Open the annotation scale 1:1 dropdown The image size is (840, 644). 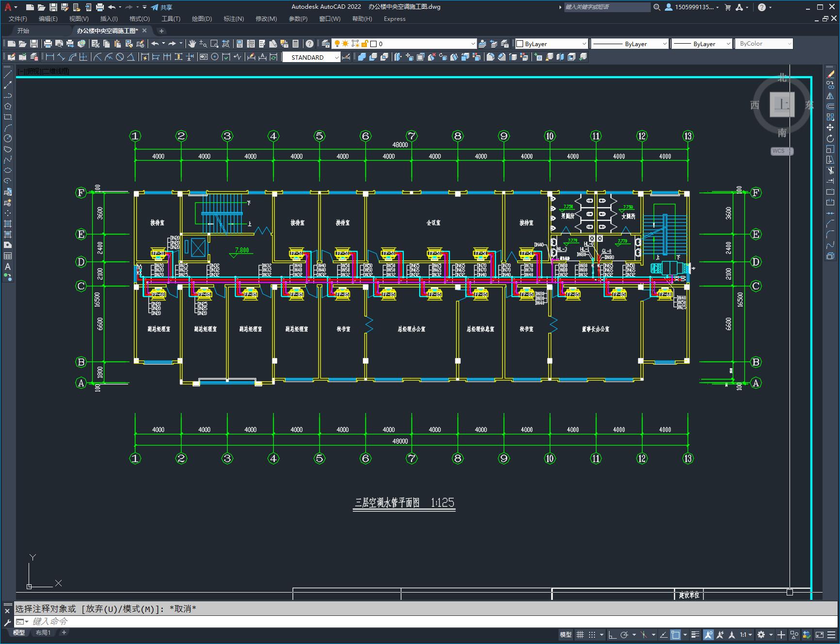[x=746, y=634]
